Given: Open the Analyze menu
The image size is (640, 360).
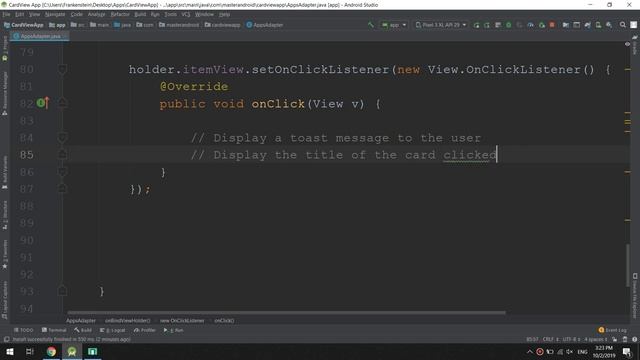Looking at the screenshot, I should coord(96,14).
